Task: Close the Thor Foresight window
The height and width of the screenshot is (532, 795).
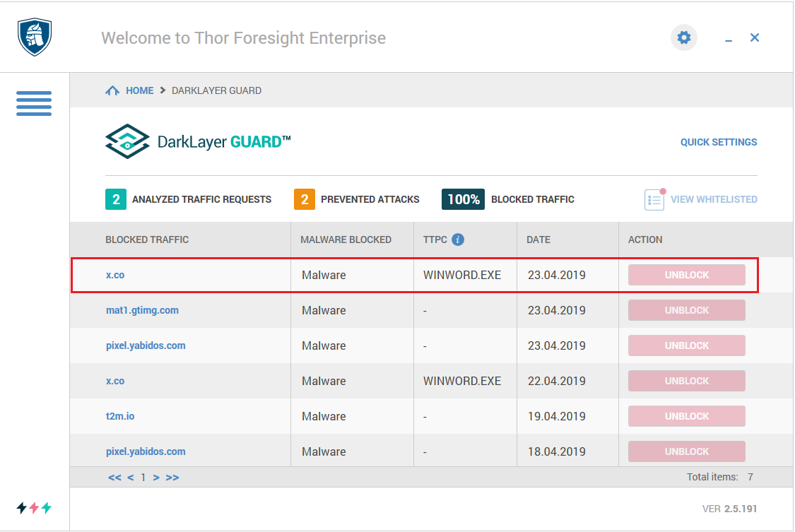Action: point(755,37)
